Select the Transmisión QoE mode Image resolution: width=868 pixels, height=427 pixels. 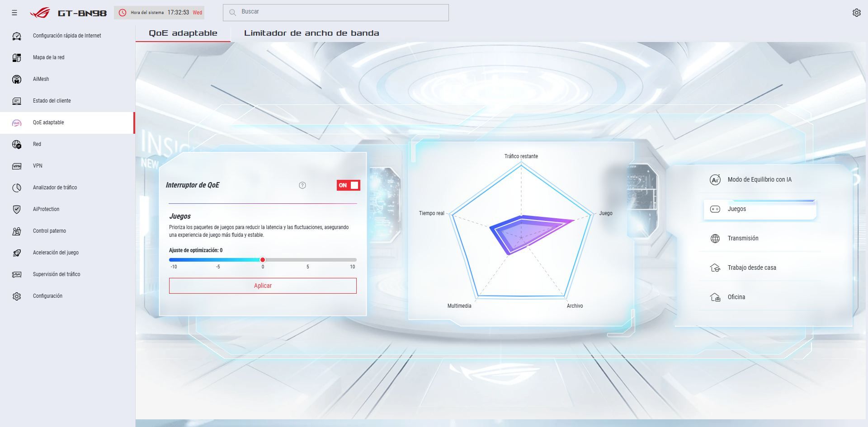pyautogui.click(x=759, y=238)
